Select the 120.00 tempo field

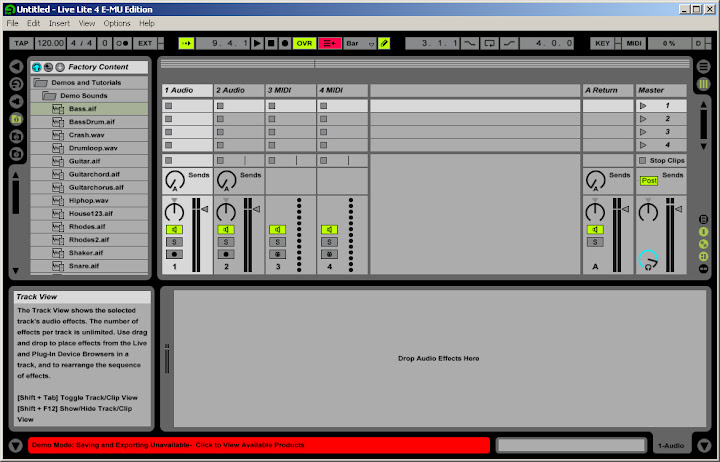[50, 43]
